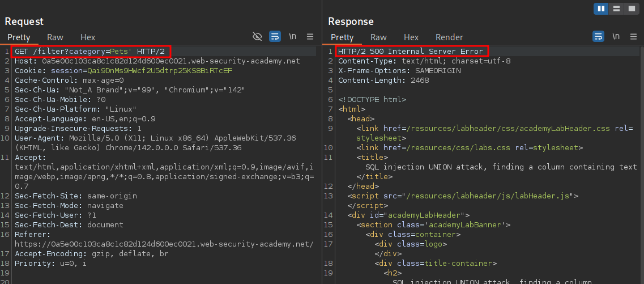Toggle word wrap in Response panel

point(598,36)
